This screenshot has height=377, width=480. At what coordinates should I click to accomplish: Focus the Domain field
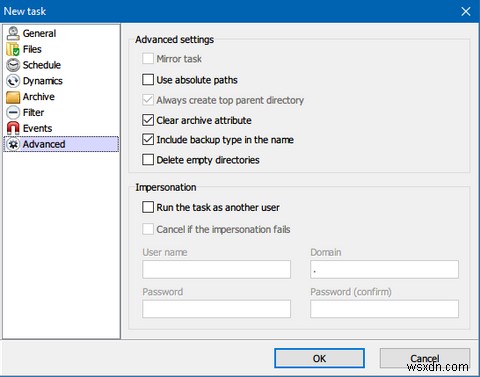coord(384,269)
